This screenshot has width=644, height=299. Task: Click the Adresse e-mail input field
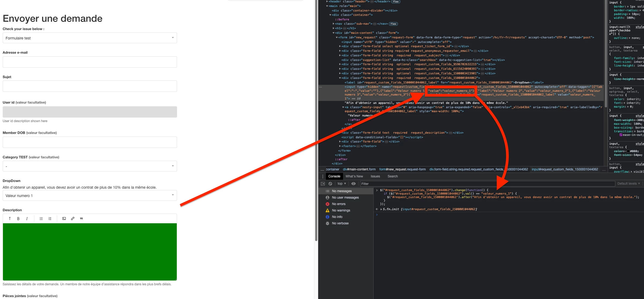90,62
